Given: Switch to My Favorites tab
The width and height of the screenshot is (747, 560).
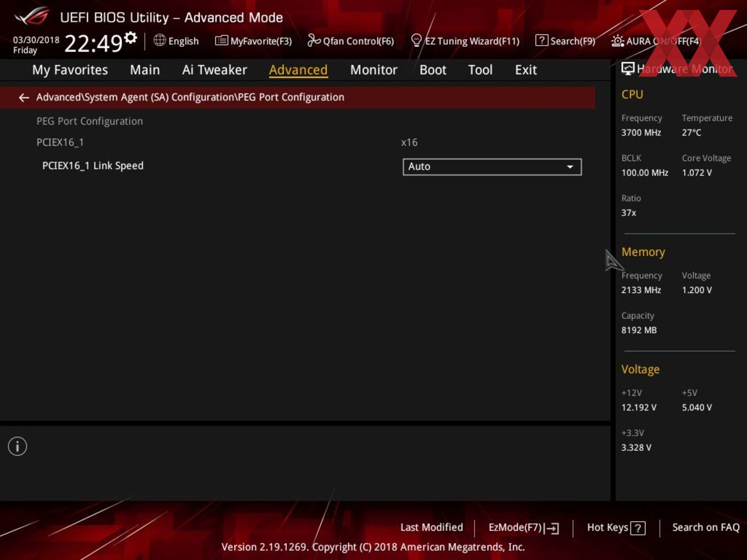Looking at the screenshot, I should (70, 70).
